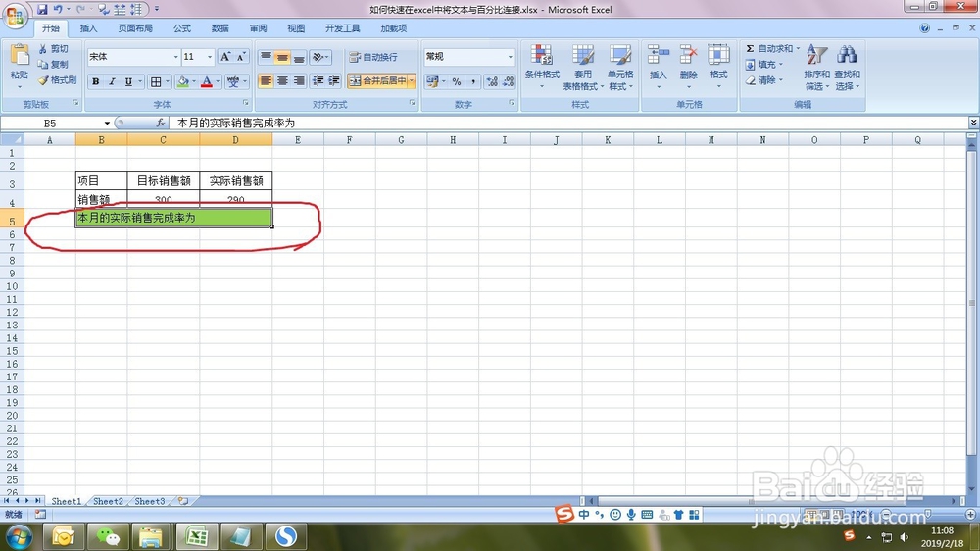Toggle italic formatting
This screenshot has width=980, height=551.
click(112, 81)
